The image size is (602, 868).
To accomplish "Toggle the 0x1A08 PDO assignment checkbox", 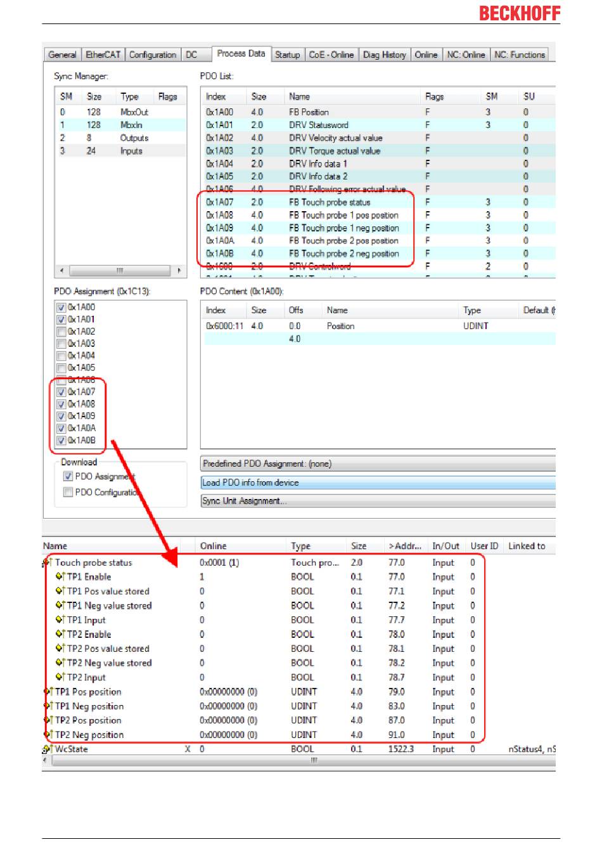I will [61, 404].
